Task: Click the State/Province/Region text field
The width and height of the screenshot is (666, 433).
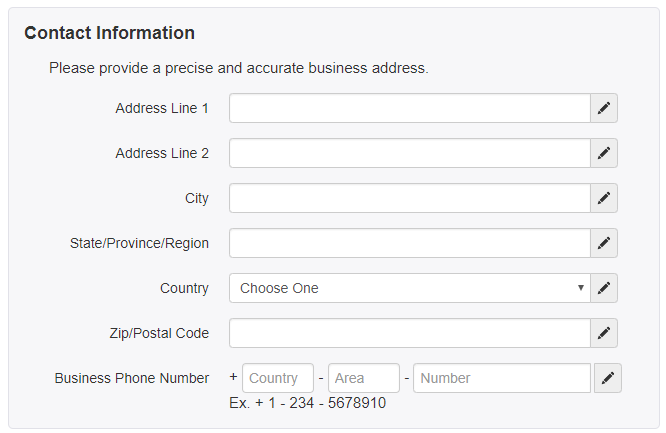Action: coord(410,243)
